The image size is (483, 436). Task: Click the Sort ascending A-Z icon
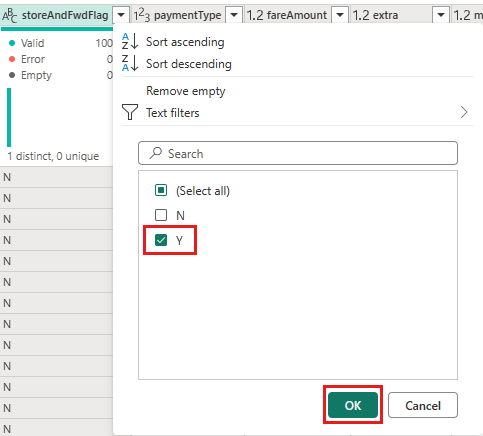(130, 41)
